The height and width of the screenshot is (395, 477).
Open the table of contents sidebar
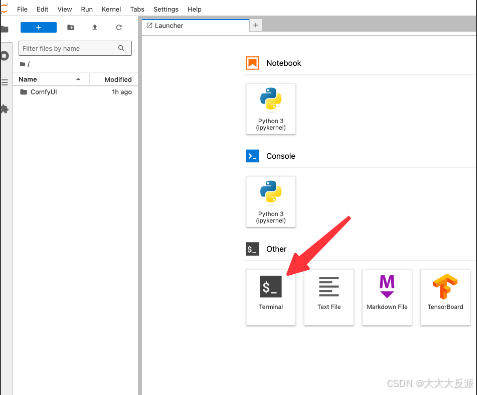point(4,82)
